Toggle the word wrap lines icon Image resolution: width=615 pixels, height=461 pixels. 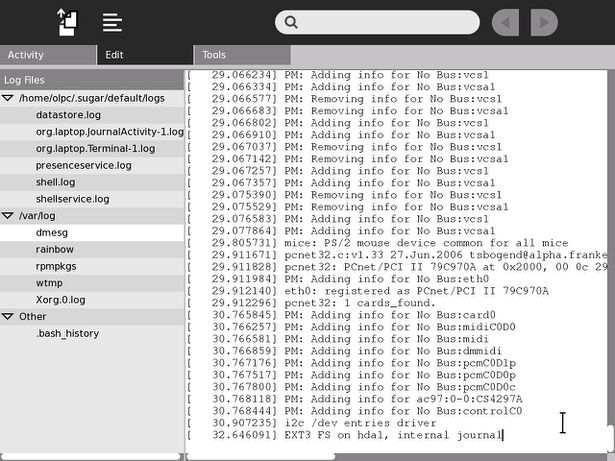pos(112,22)
